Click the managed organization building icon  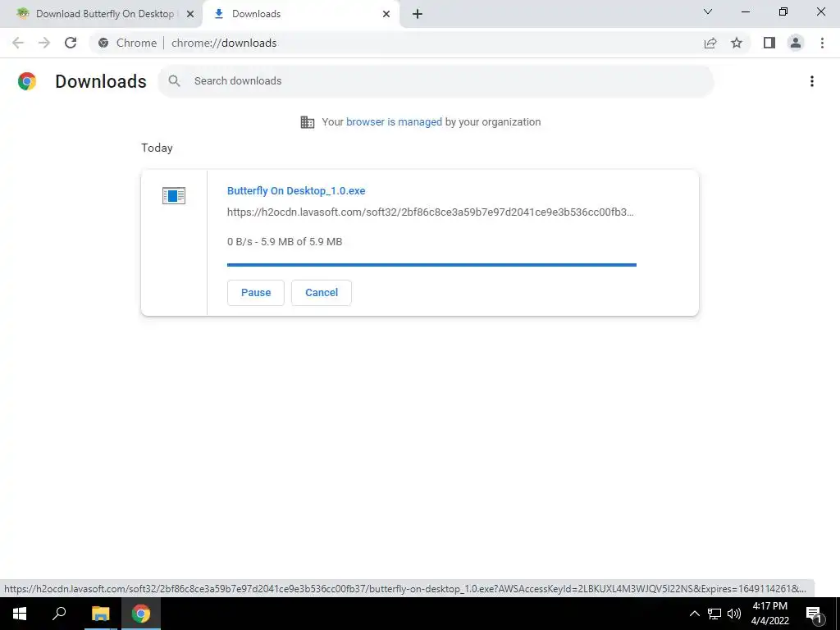(308, 122)
